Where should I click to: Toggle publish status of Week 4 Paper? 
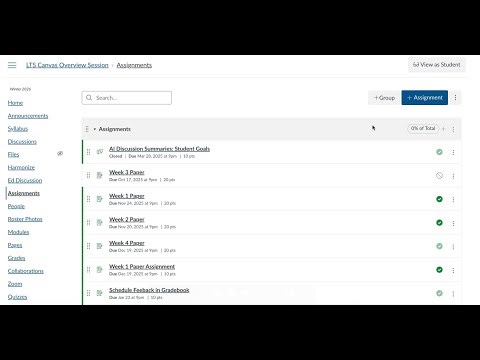click(x=439, y=246)
